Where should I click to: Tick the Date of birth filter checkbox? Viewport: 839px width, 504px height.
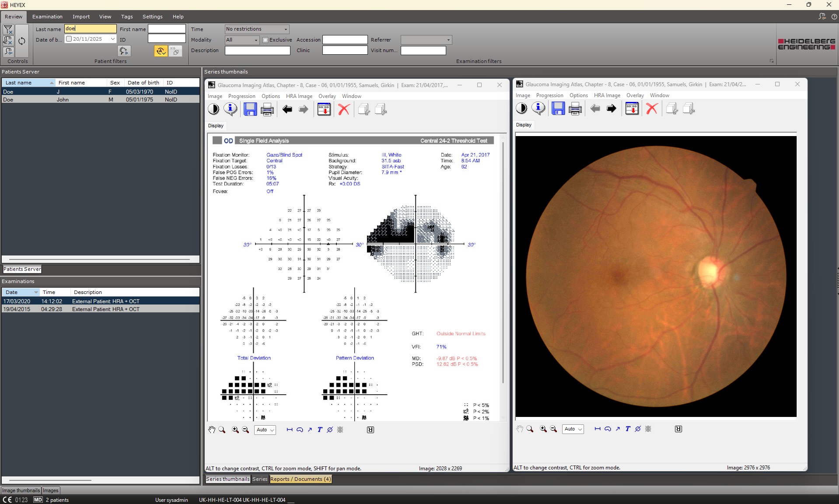click(x=69, y=39)
